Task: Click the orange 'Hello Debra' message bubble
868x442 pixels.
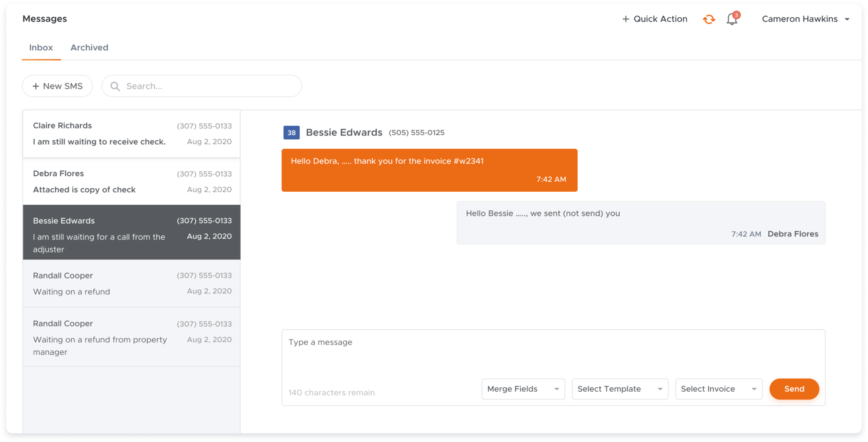Action: point(429,170)
